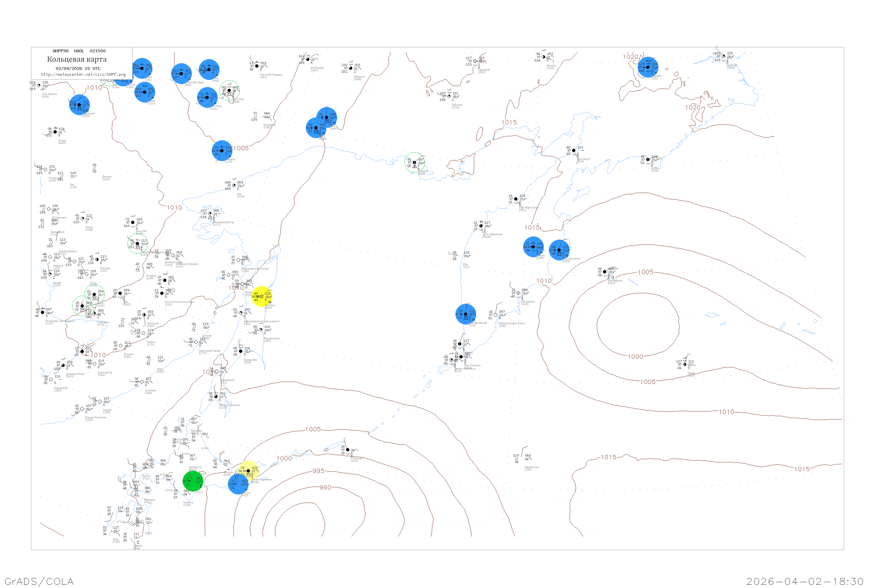Click the 02/04/2026 15 UTC date text
Image resolution: width=882 pixels, height=588 pixels.
coord(78,69)
